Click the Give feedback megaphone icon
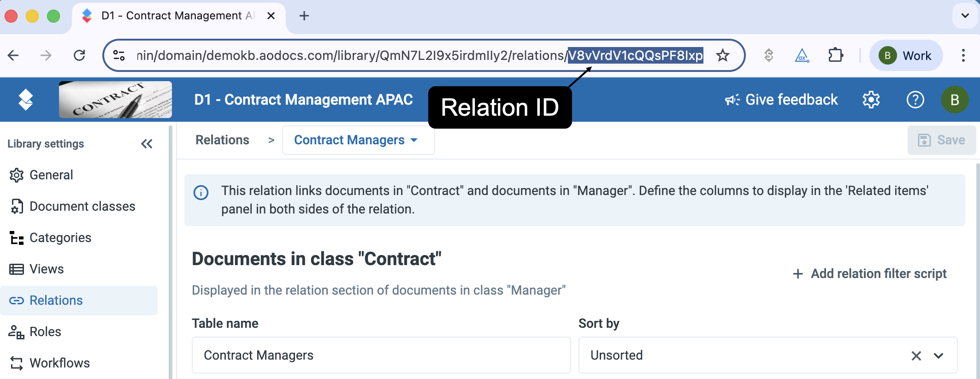 732,100
